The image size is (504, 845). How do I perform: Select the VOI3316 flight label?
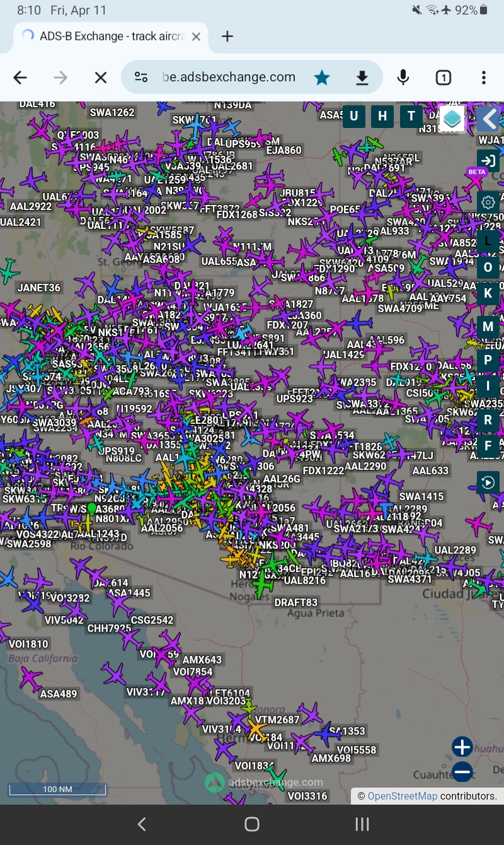click(x=307, y=796)
